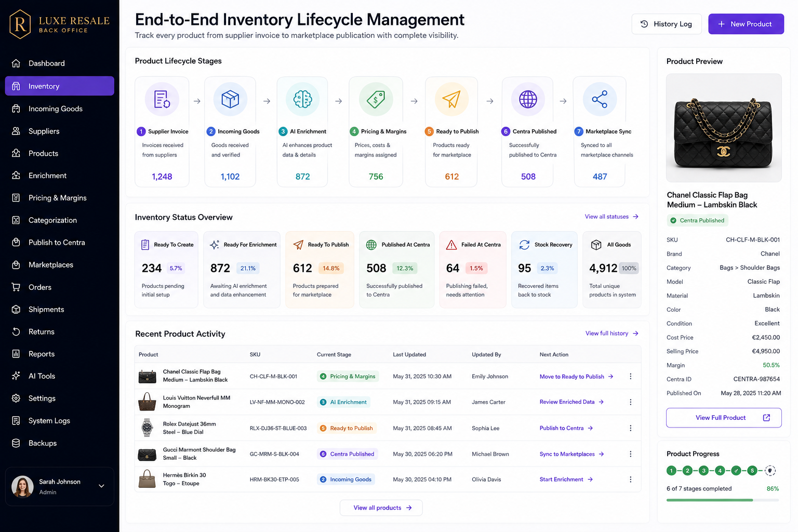Open Marketplaces in the sidebar

click(60, 265)
